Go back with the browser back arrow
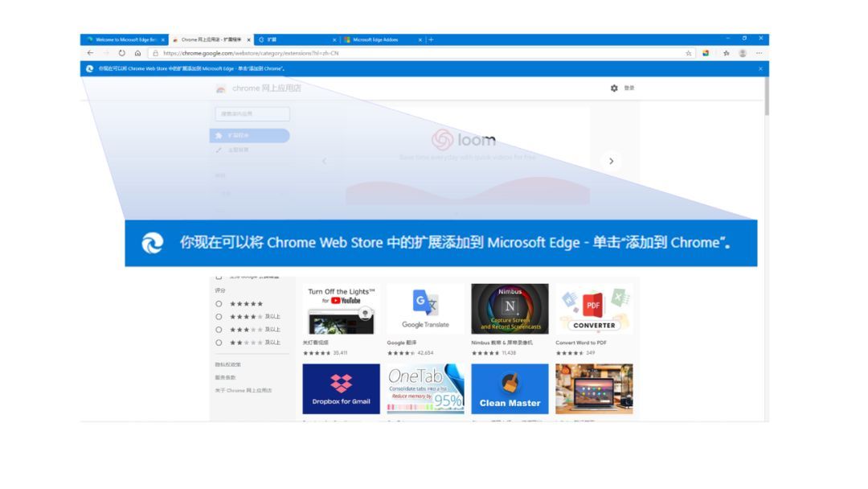This screenshot has width=868, height=489. point(90,53)
